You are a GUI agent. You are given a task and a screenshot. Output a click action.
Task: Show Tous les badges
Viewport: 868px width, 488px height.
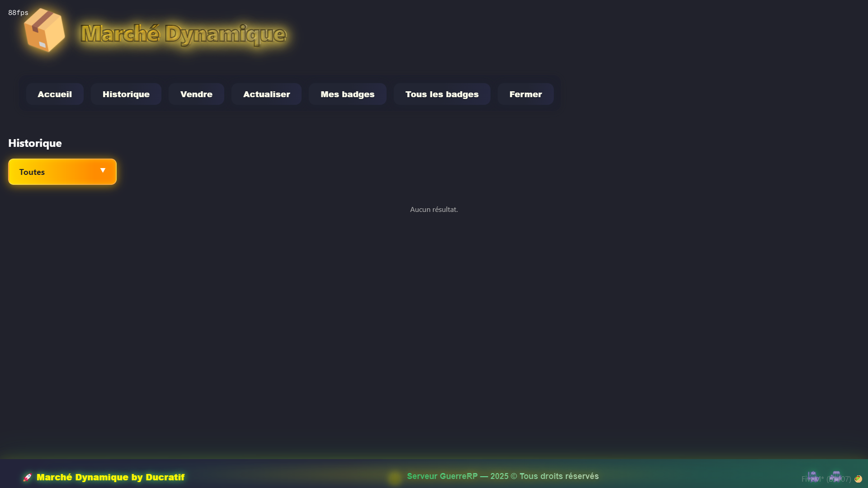(x=442, y=94)
